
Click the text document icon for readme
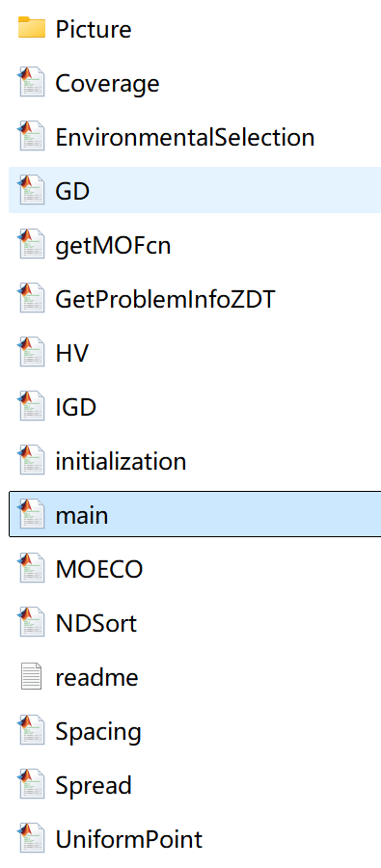(32, 676)
